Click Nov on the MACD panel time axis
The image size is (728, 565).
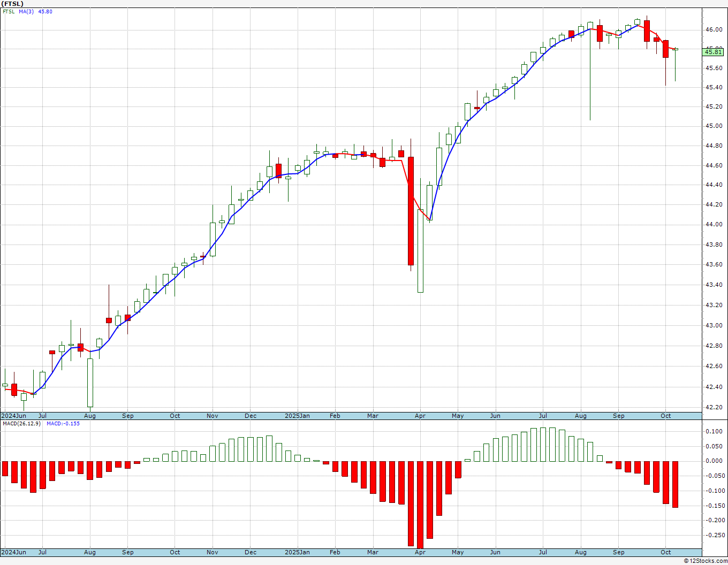tap(213, 552)
